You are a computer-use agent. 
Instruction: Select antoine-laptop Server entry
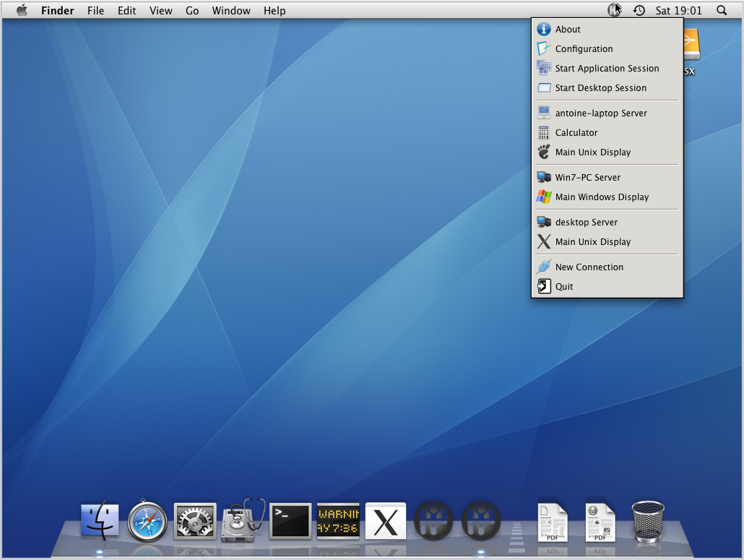click(607, 113)
